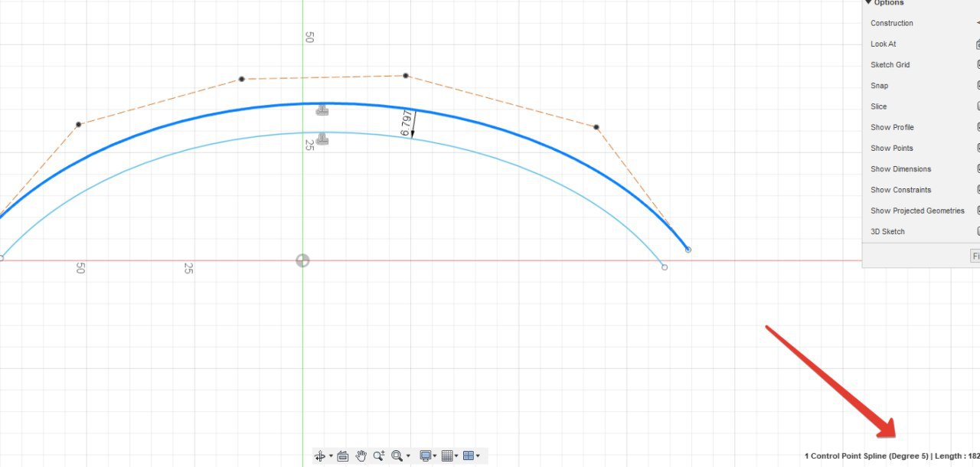The image size is (980, 467).
Task: Click the Slice option label
Action: (x=879, y=106)
